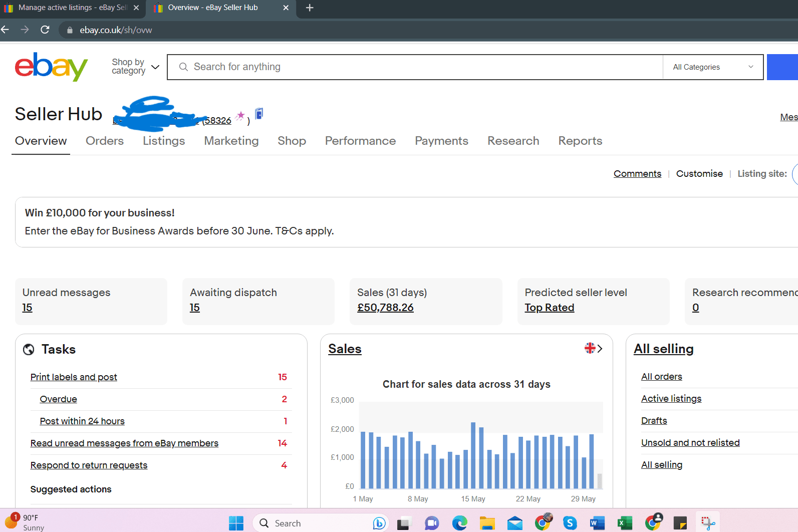Reload the page with the refresh icon
Screen dimensions: 798x532
(x=45, y=30)
